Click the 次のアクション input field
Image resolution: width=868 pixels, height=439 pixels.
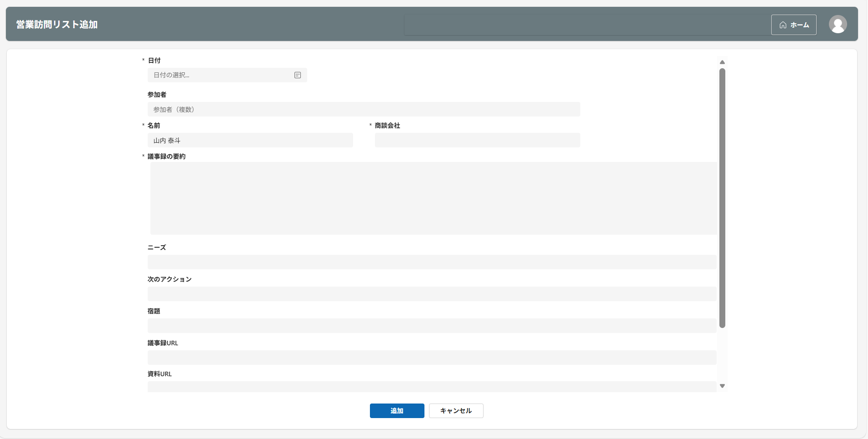pos(432,294)
